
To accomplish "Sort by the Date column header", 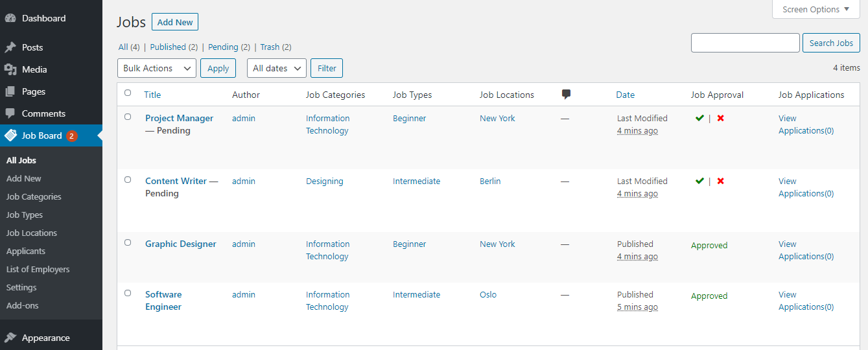I will pos(625,95).
